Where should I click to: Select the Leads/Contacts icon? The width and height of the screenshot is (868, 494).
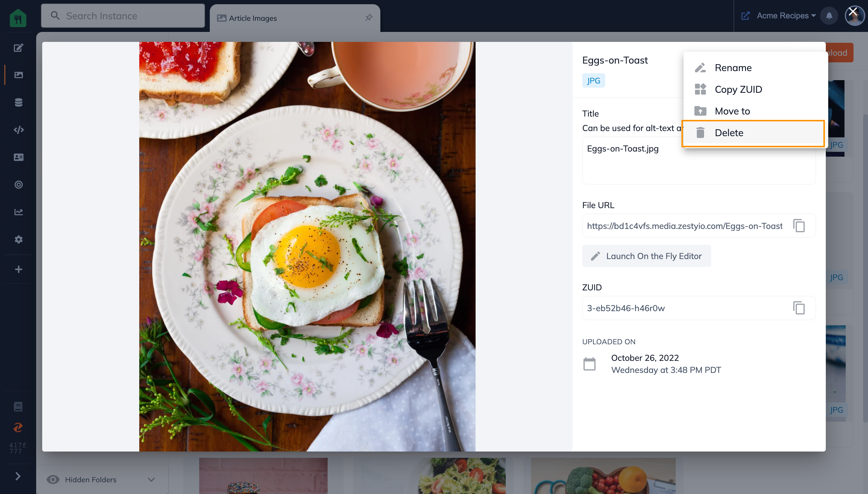point(18,157)
